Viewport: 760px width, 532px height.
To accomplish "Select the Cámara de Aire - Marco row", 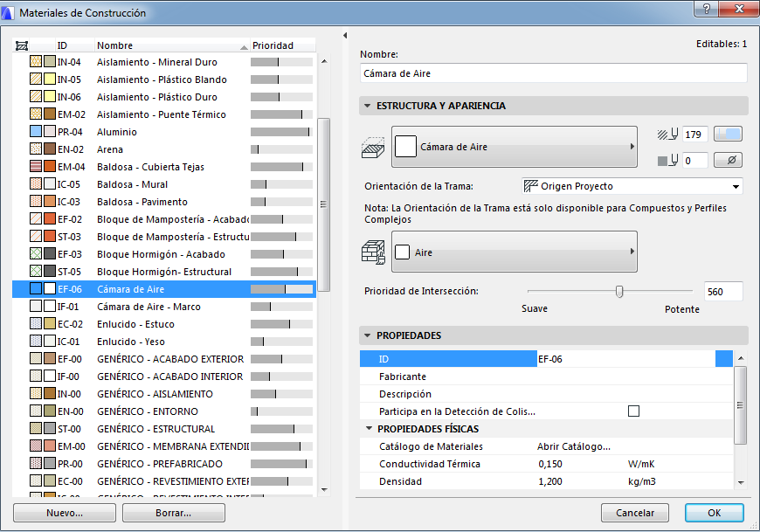I will point(164,307).
